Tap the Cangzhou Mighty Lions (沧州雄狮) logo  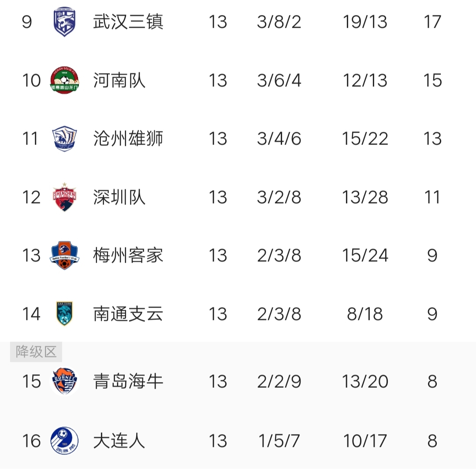coord(64,139)
